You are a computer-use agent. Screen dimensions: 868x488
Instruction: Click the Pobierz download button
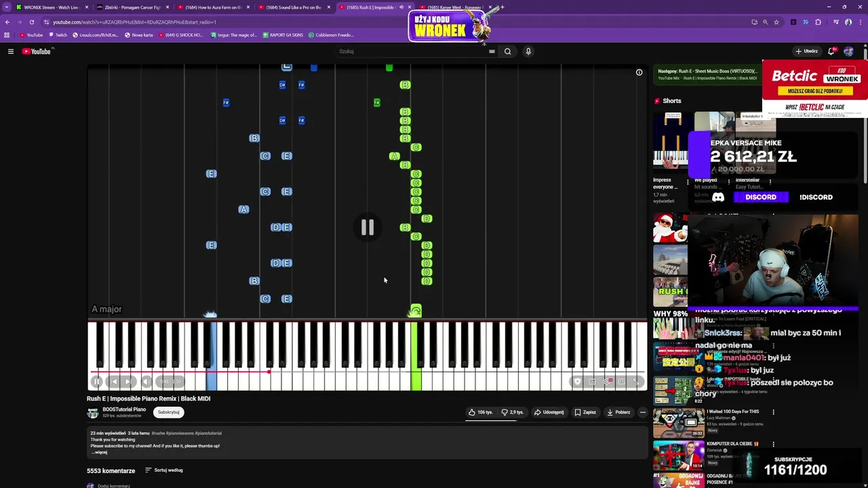(618, 412)
